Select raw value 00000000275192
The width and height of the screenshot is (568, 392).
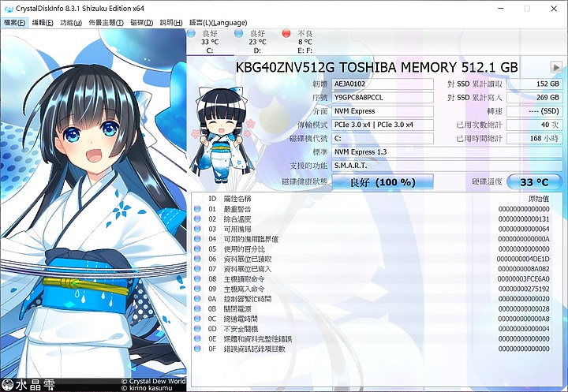tap(524, 289)
